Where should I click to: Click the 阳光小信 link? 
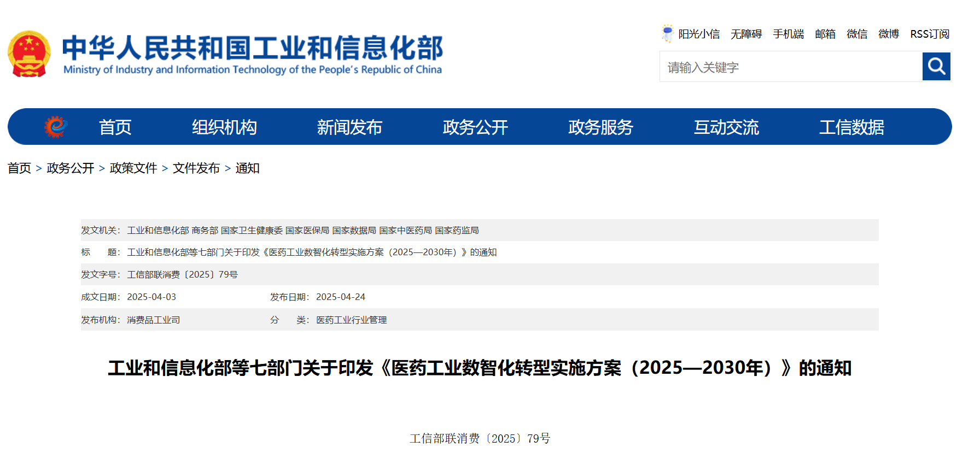699,34
